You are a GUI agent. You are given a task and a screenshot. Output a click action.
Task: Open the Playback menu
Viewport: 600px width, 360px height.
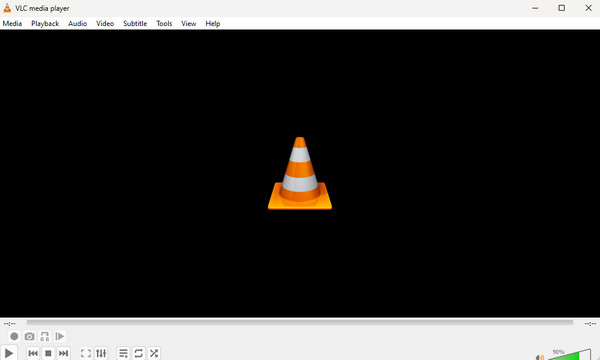[x=45, y=24]
